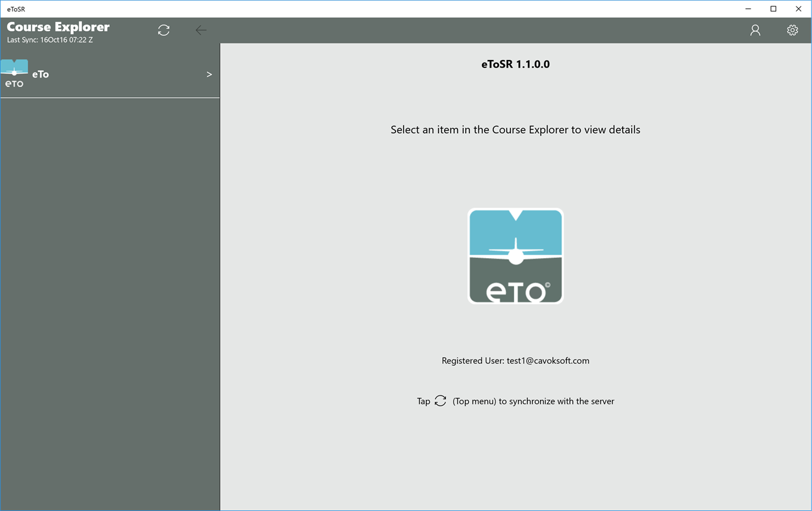Click the Course Explorer heading
812x511 pixels.
point(58,26)
